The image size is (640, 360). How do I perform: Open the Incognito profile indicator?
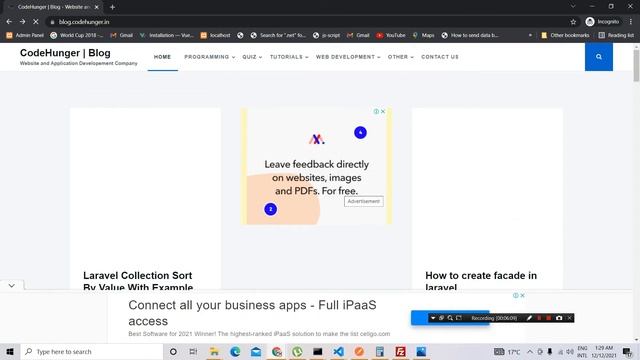(602, 22)
